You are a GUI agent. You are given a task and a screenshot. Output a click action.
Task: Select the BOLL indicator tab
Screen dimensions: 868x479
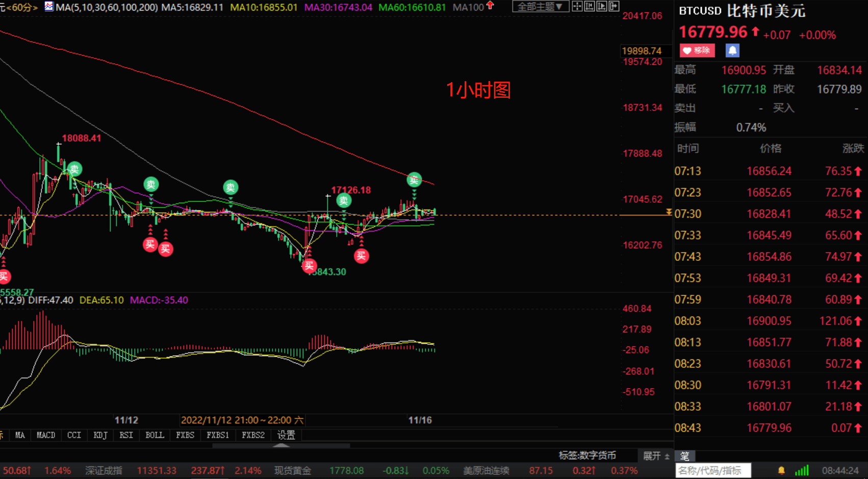155,435
